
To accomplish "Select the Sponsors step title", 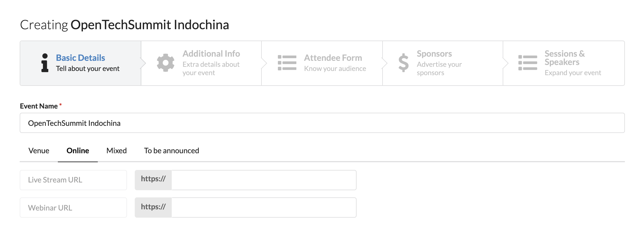I will 434,54.
